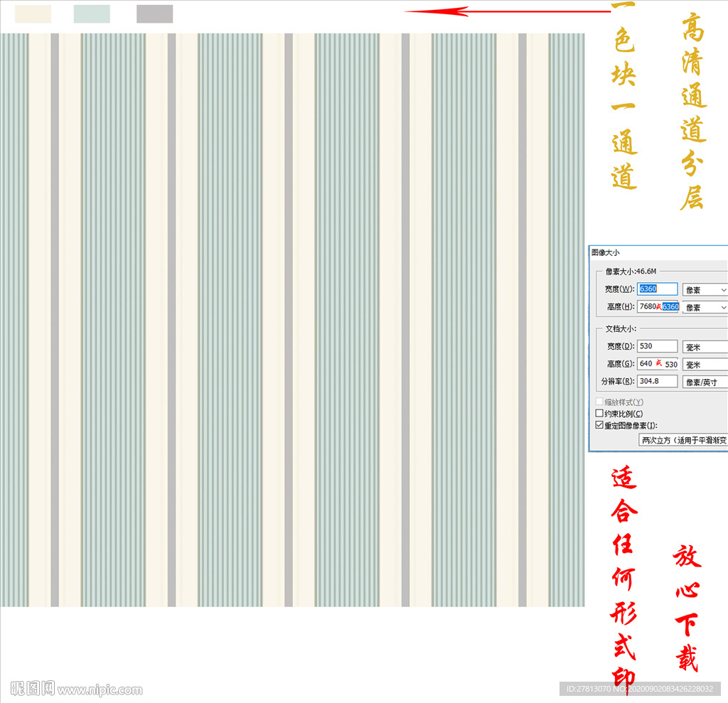Viewport: 728px width, 703px height.
Task: Toggle the constrain proportions checkbox (约束比例)
Action: coord(599,413)
